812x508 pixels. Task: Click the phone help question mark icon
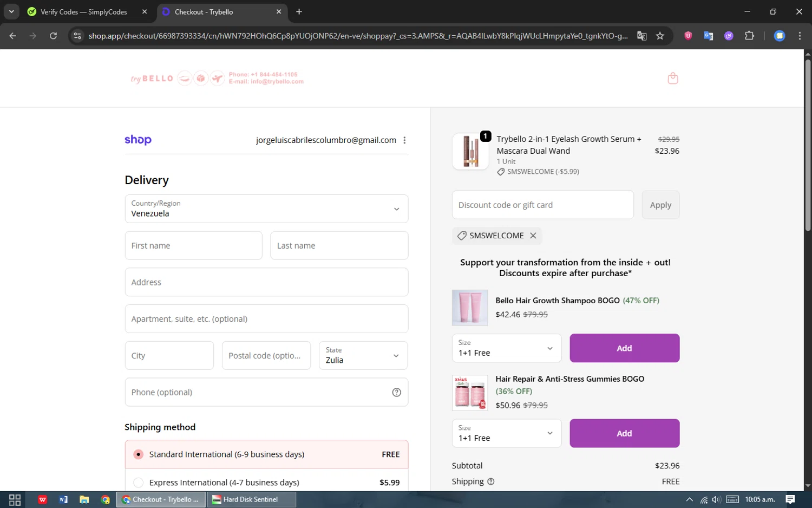(396, 392)
